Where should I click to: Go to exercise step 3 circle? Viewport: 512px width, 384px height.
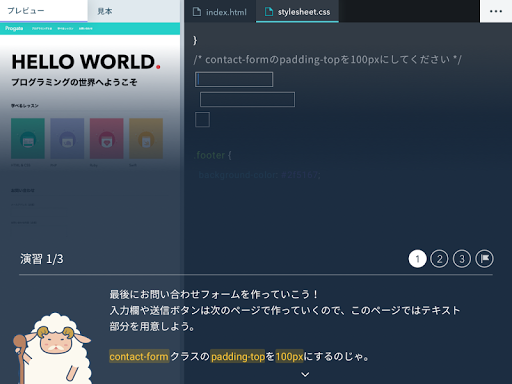pos(462,259)
